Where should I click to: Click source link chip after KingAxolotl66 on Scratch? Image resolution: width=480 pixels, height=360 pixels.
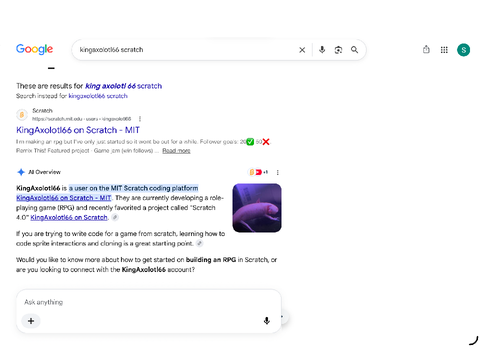click(x=115, y=217)
